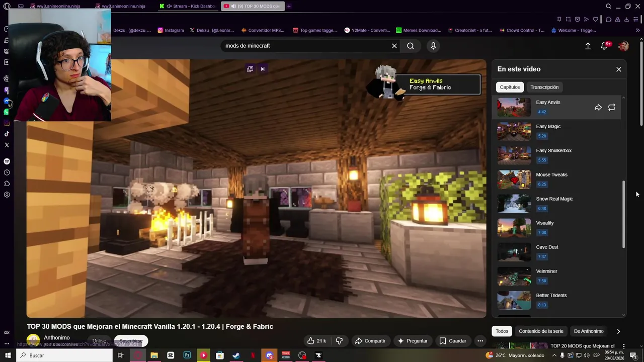Toggle loop on the Easy Anvils chapter
644x362 pixels.
point(612,107)
